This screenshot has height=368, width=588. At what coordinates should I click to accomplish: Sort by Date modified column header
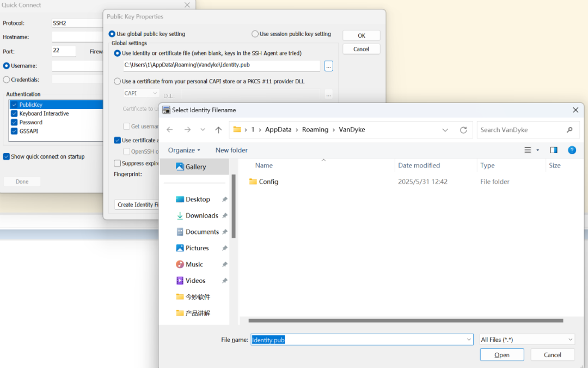point(419,165)
